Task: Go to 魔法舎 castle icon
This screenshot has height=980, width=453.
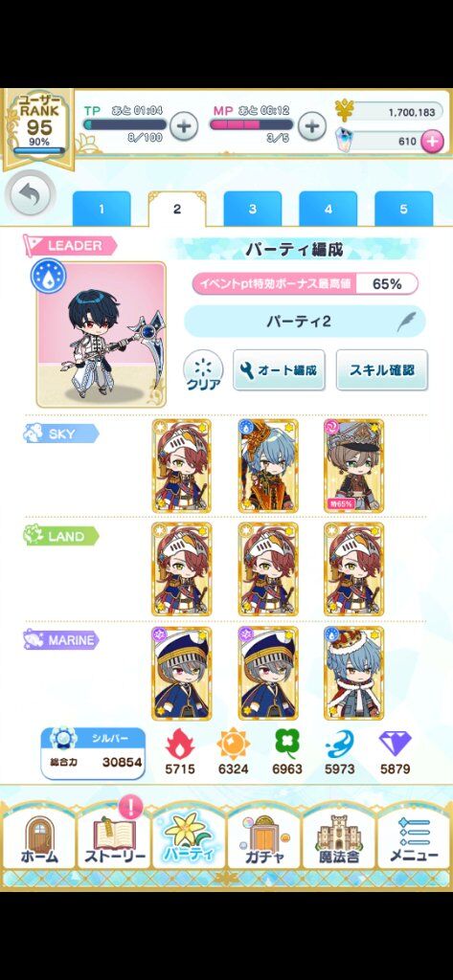Action: coord(339,837)
